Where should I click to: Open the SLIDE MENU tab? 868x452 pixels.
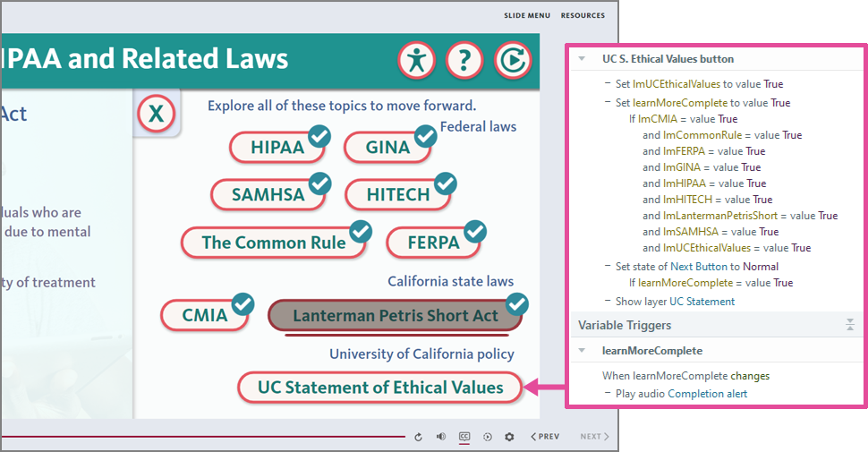click(x=527, y=15)
